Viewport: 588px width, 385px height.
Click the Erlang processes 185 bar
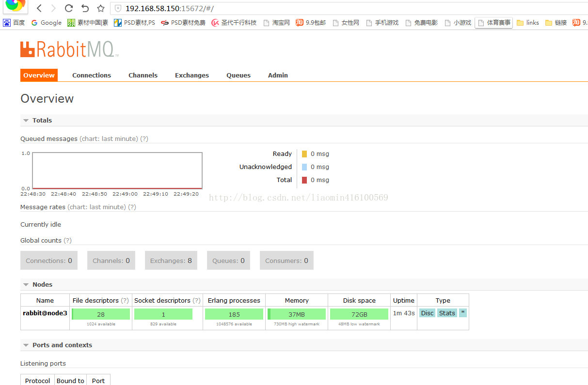pyautogui.click(x=234, y=314)
